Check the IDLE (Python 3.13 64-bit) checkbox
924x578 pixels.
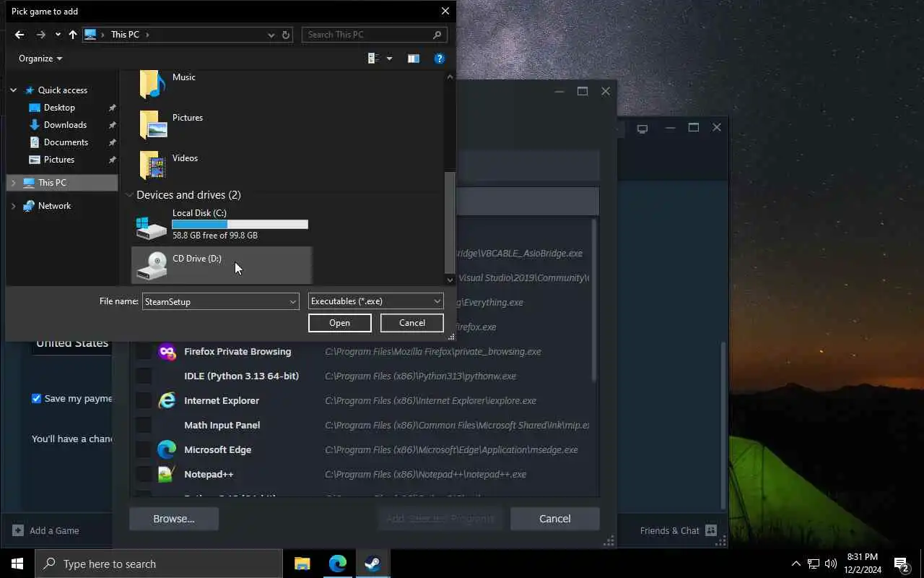tap(144, 376)
